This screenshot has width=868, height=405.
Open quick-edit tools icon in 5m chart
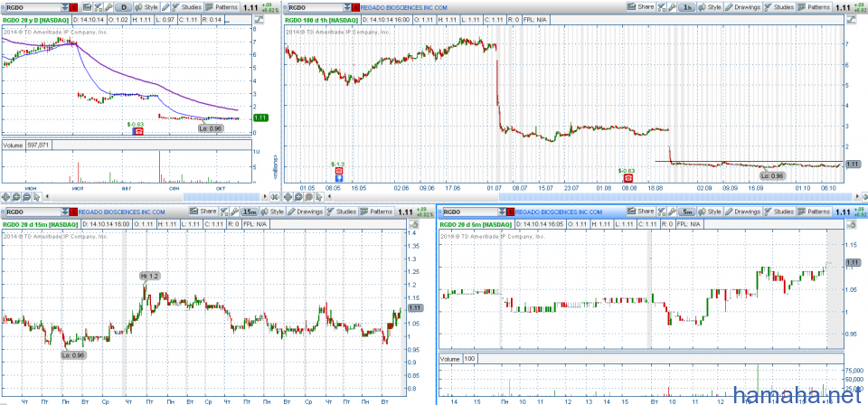click(662, 212)
